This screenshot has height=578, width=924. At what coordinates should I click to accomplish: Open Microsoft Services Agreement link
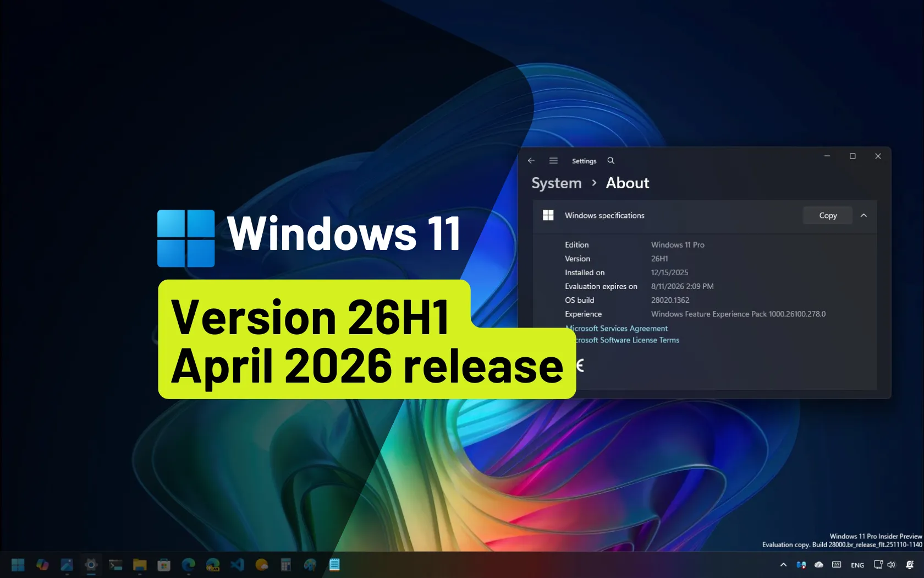click(x=616, y=328)
